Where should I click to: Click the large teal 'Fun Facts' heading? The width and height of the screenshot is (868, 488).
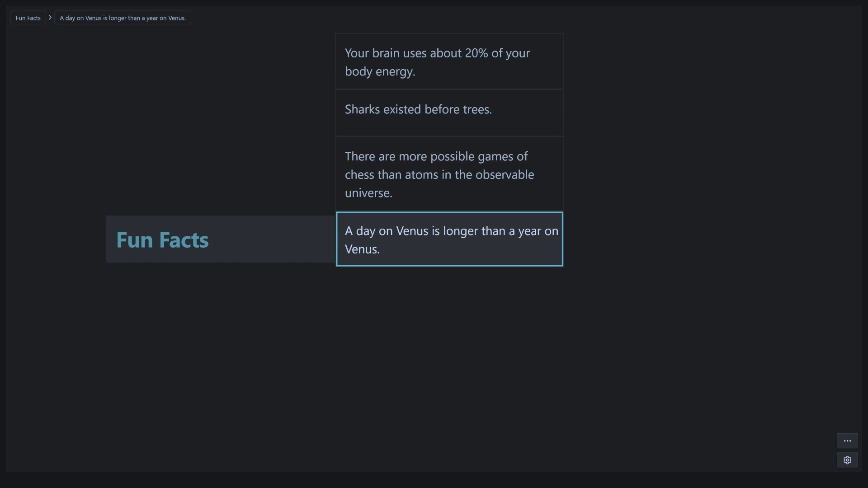(162, 239)
